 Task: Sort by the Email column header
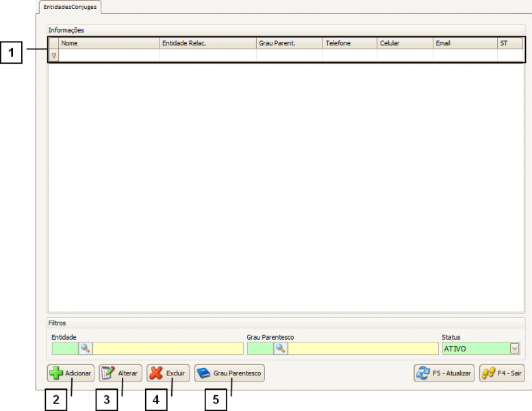(x=464, y=43)
